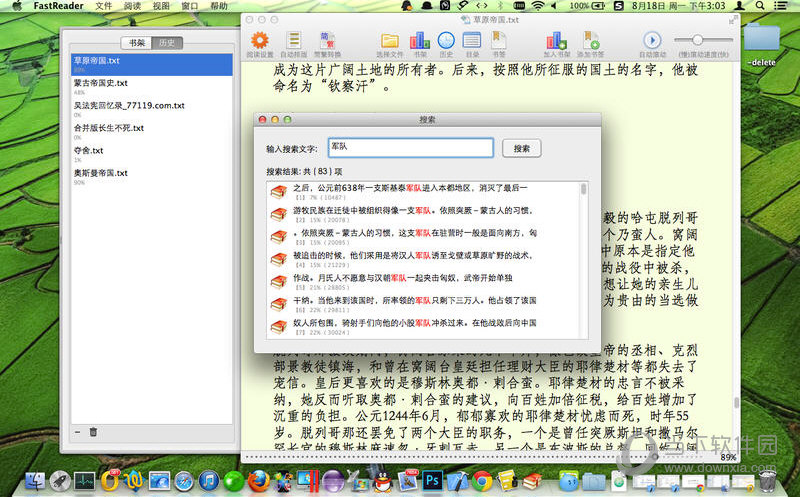The width and height of the screenshot is (800, 497).
Task: Open the Trash in the Dock
Action: [x=768, y=481]
